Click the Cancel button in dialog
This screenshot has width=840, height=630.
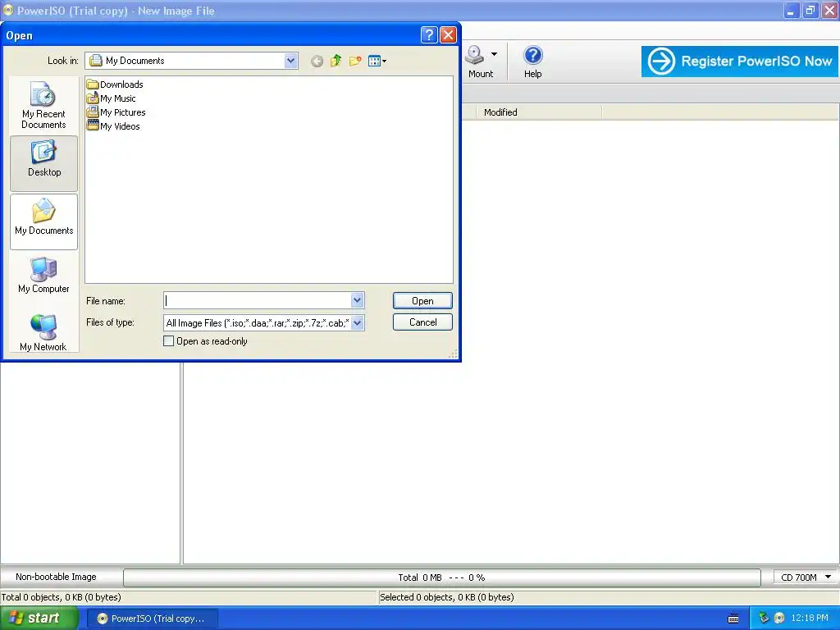point(422,322)
